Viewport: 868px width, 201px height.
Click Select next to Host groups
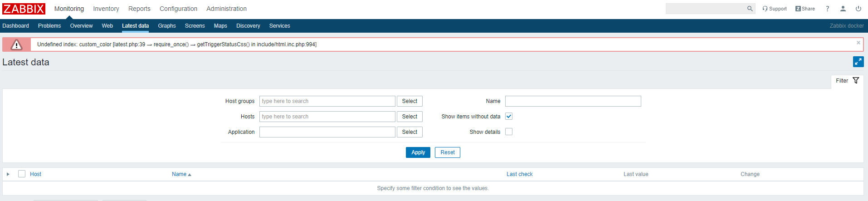click(x=410, y=101)
